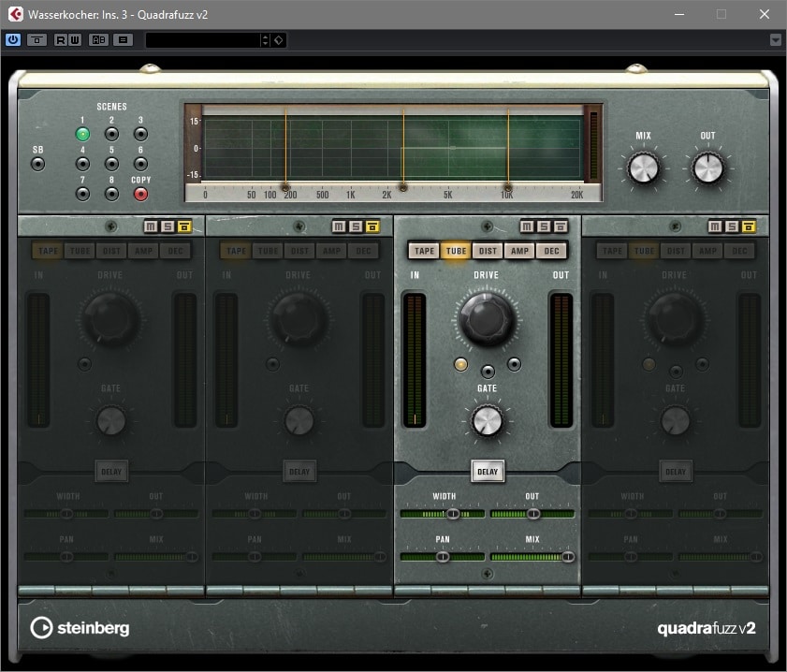Screen dimensions: 787x672
Task: Select TAPE mode in the first band
Action: [48, 251]
